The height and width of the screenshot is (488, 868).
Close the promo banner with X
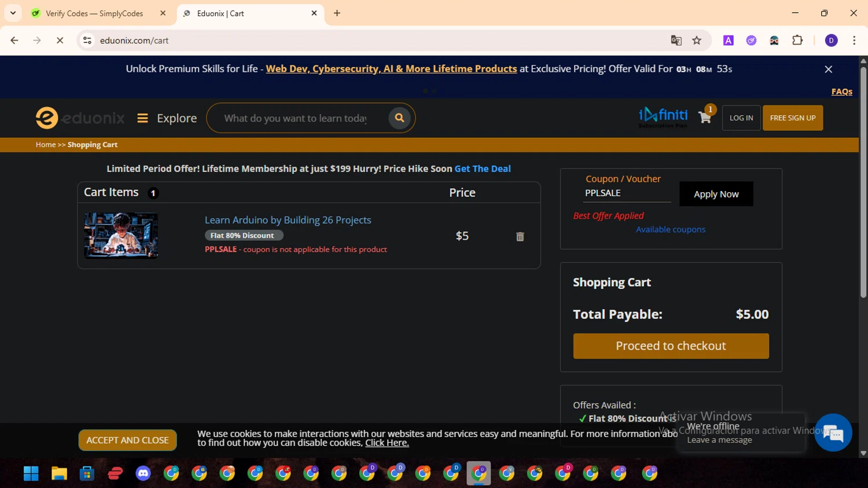coord(828,69)
